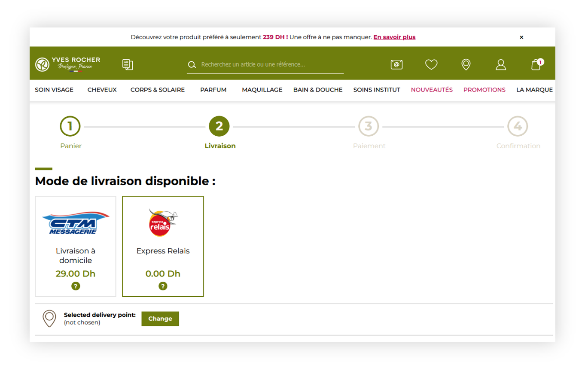Click help icon under Livraison à domicile

[x=76, y=286]
